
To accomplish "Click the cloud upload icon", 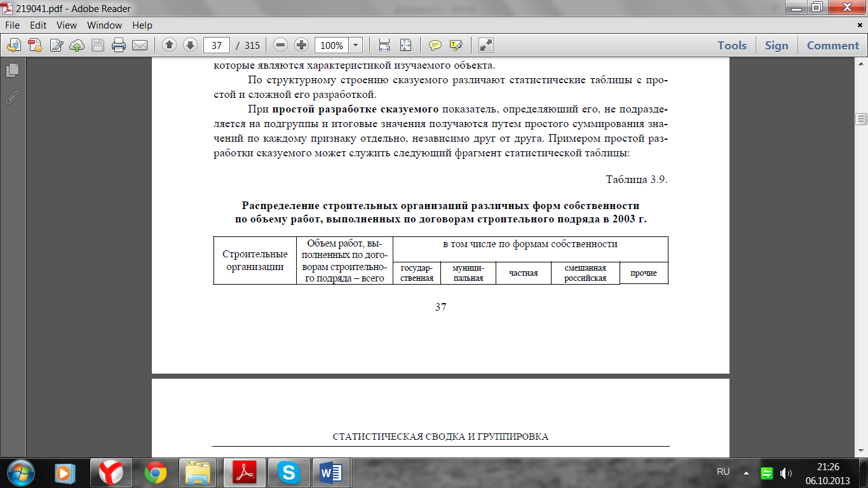I will tap(77, 45).
